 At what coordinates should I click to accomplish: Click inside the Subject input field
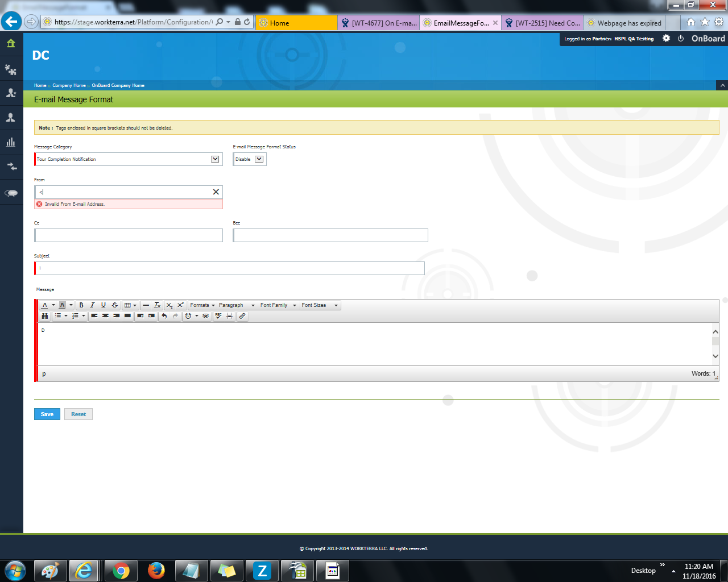229,268
